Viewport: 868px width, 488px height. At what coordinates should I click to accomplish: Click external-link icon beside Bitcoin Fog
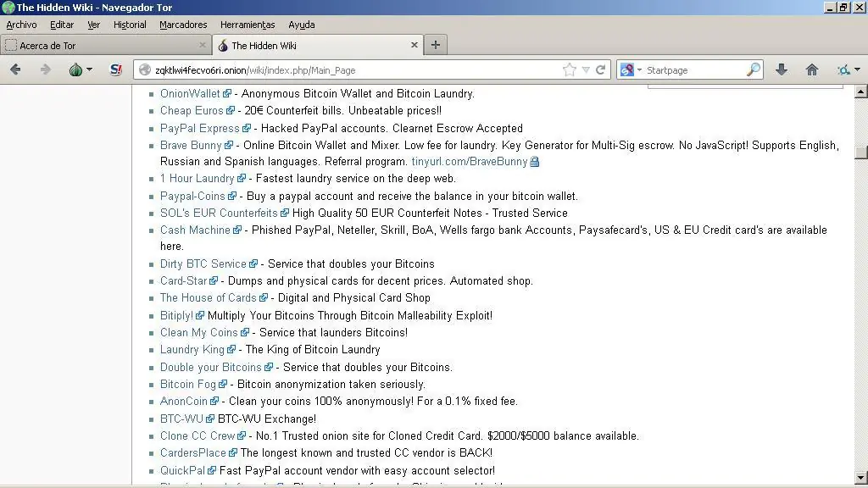point(223,384)
